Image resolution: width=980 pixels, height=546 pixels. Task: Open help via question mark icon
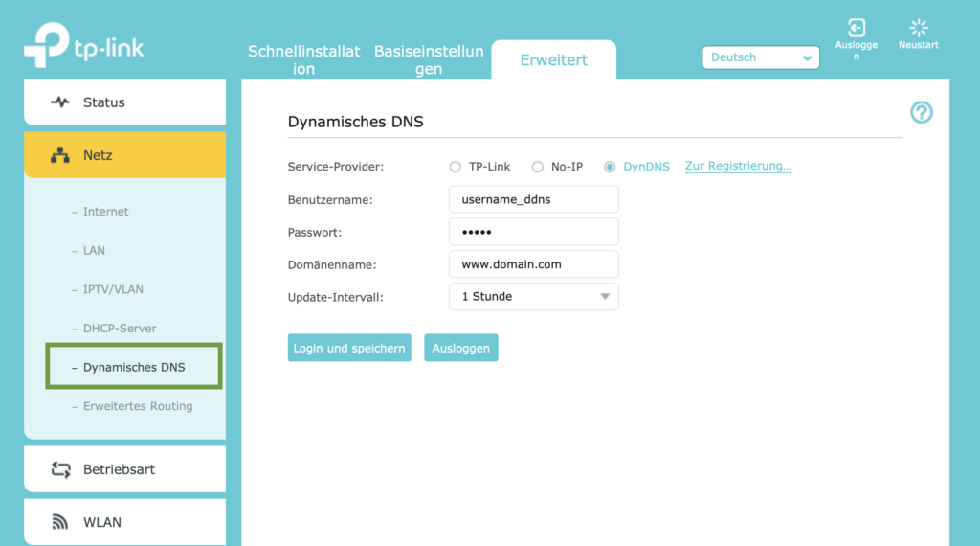point(922,113)
